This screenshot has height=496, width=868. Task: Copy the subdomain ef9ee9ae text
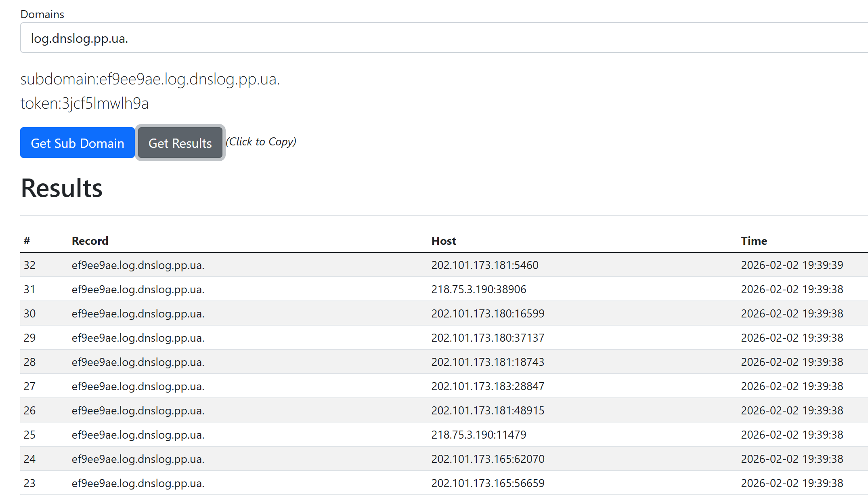click(x=150, y=79)
